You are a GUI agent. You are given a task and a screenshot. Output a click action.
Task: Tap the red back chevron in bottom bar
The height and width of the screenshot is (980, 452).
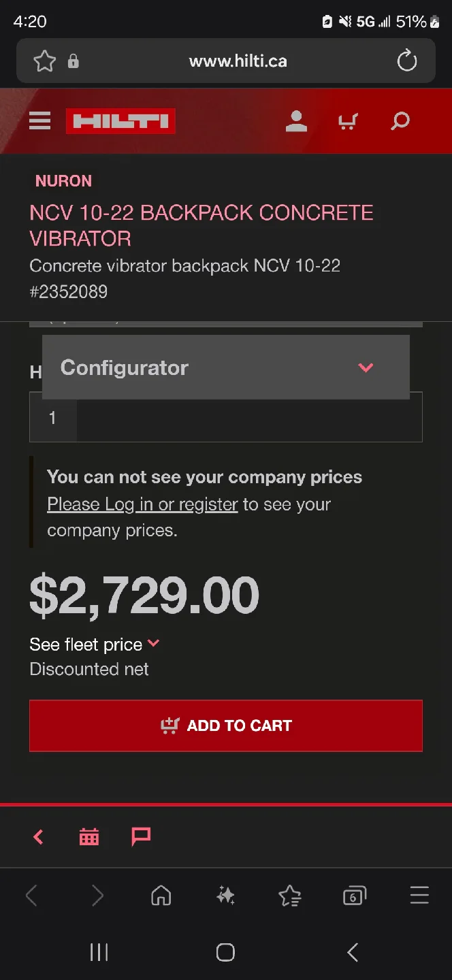39,837
